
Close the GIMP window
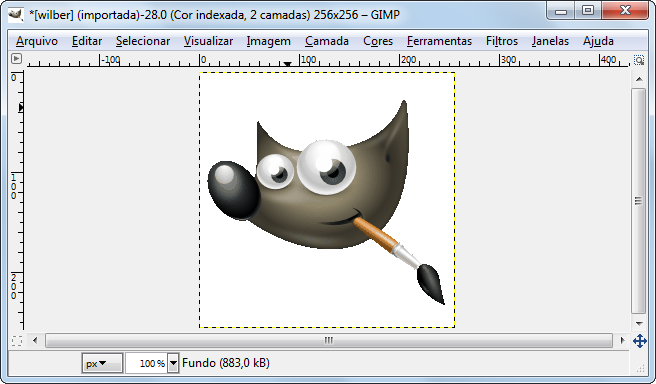[625, 11]
